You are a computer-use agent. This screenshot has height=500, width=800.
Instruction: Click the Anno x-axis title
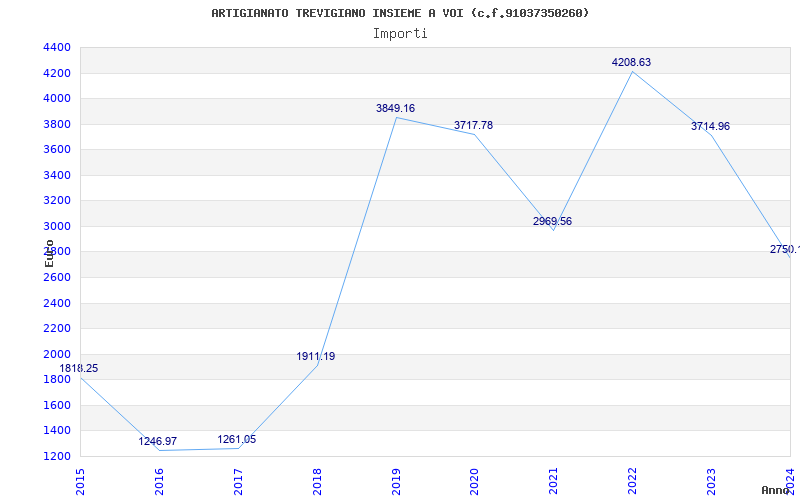click(776, 490)
